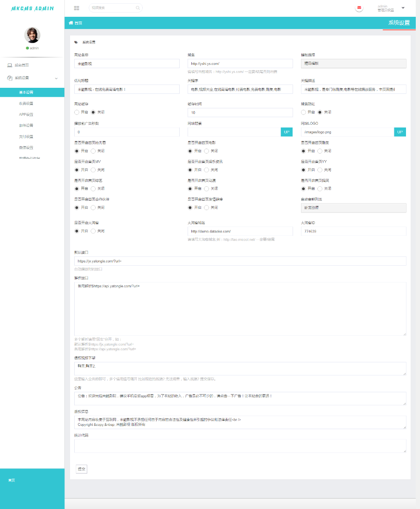Click the UP button beside 网站LOGO field
This screenshot has width=420, height=509.
tap(400, 132)
